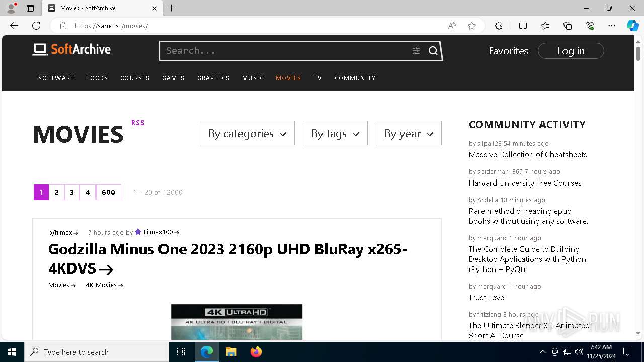Open Browser essentials icon
Image resolution: width=644 pixels, height=362 pixels.
click(590, 26)
